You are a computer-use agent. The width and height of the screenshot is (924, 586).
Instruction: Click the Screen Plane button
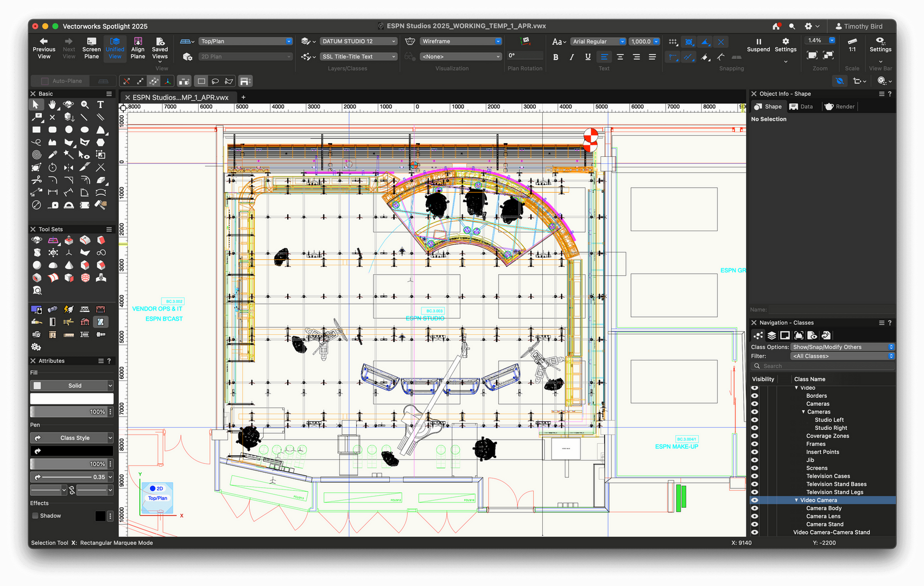click(91, 48)
